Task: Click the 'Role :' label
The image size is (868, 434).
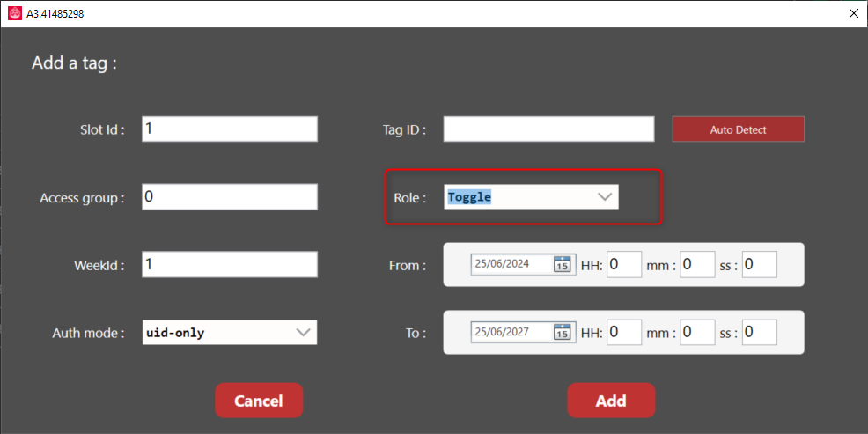Action: 409,198
